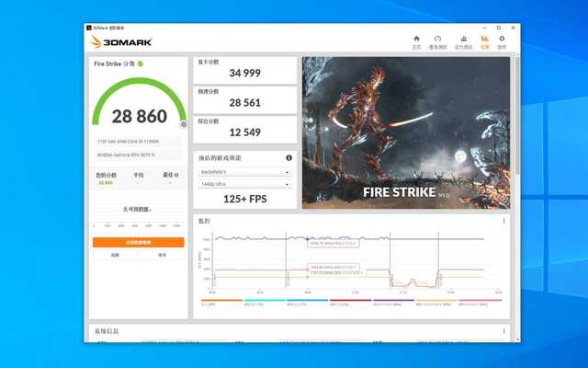Open the Options gear icon
The image size is (588, 368).
tap(502, 39)
